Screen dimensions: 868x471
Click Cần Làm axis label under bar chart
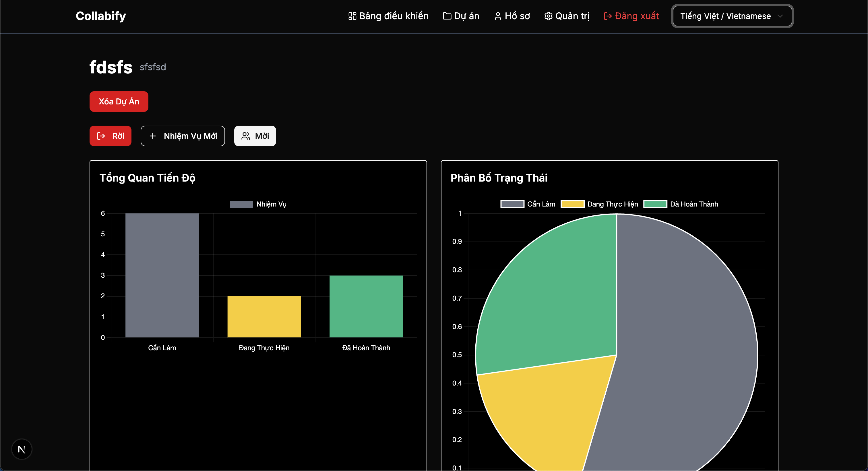click(x=162, y=348)
